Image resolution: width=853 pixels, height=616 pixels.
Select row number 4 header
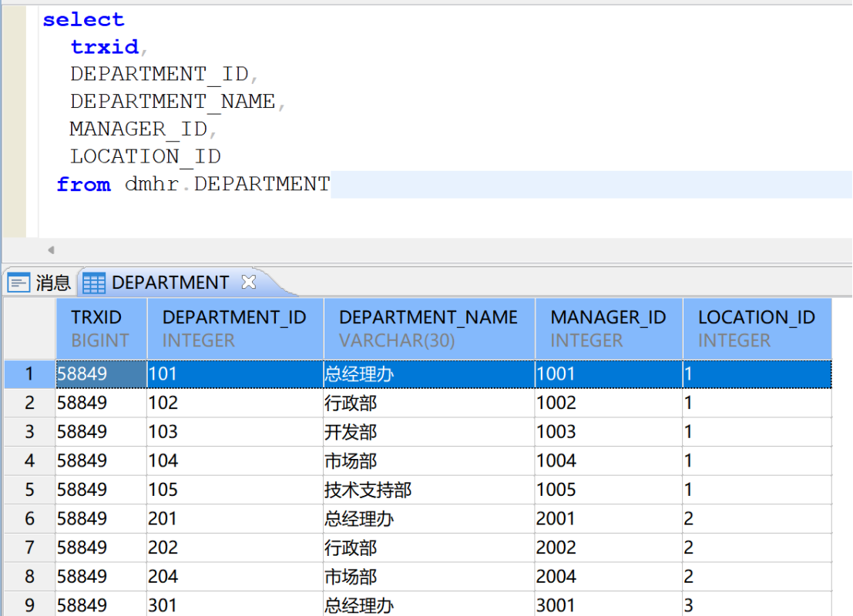pos(29,461)
